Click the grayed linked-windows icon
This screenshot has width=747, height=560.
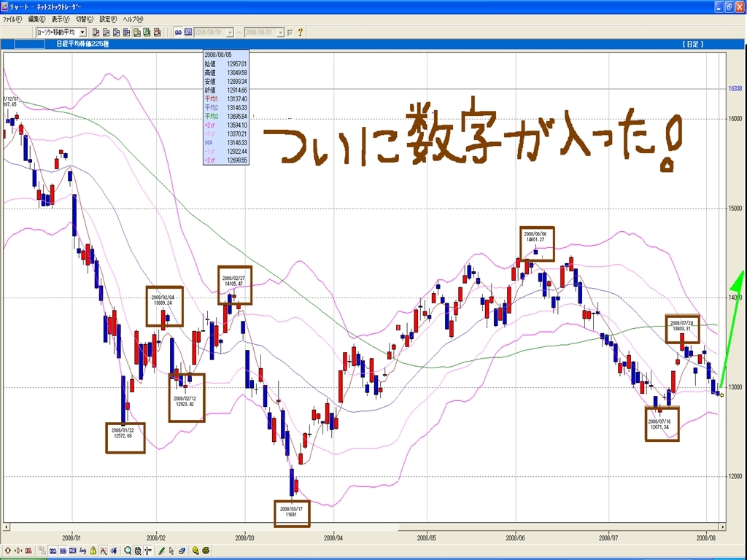[42, 551]
